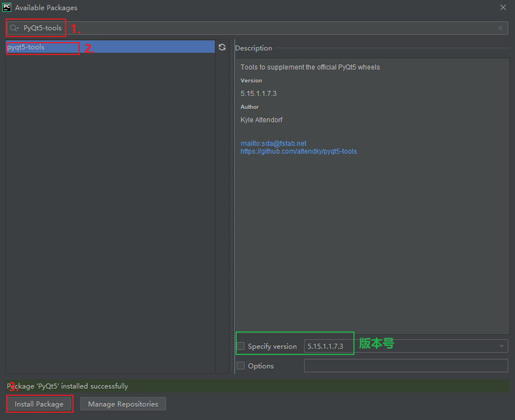This screenshot has width=515, height=420.
Task: Expand the version number dropdown arrow
Action: (x=502, y=346)
